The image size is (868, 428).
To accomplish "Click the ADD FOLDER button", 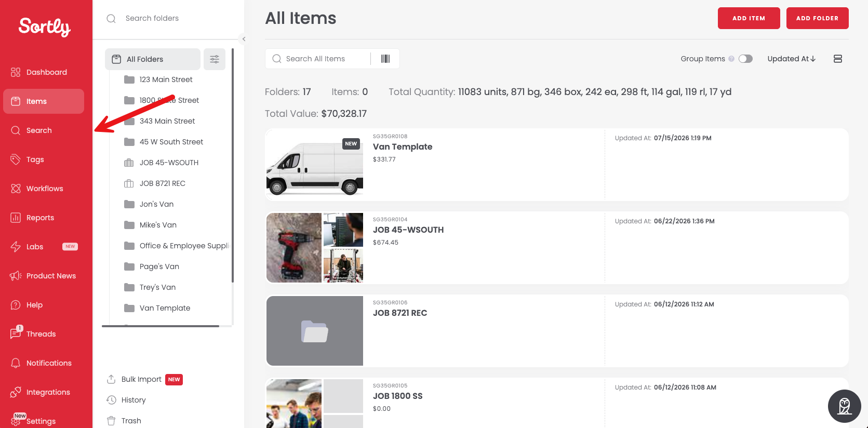I will (x=817, y=18).
